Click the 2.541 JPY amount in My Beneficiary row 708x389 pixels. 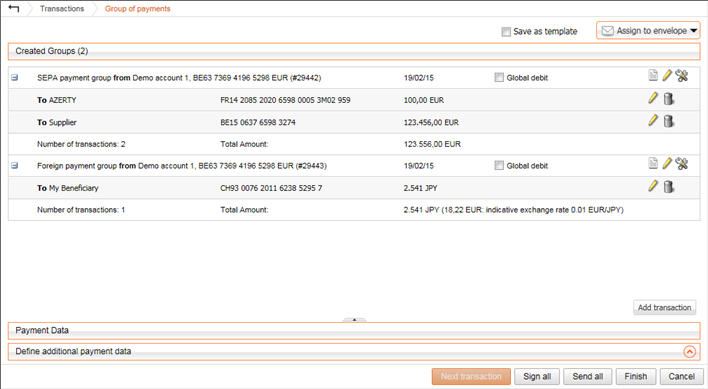coord(420,188)
